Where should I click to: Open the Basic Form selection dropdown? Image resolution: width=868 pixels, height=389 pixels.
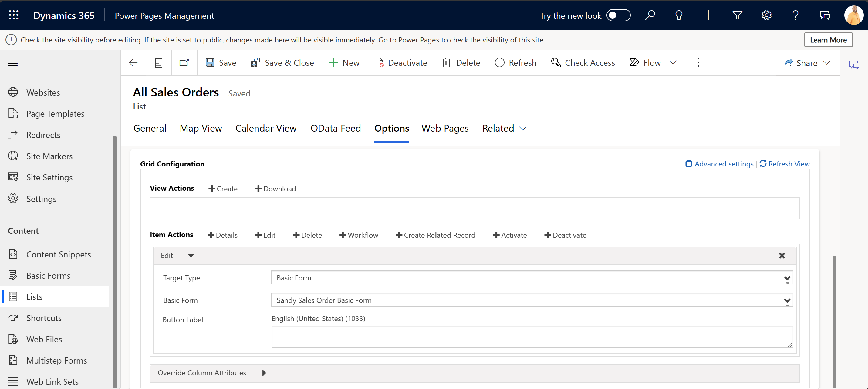pos(788,300)
